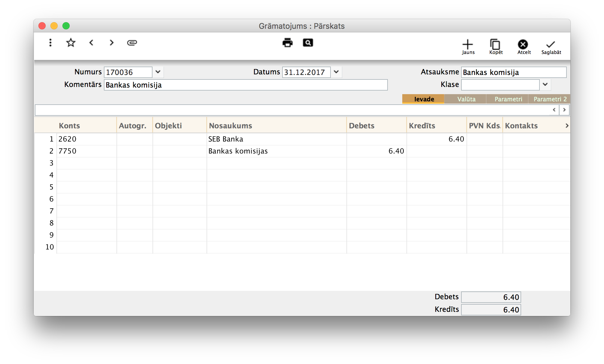
Task: Open the three-dot options menu
Action: click(x=50, y=43)
